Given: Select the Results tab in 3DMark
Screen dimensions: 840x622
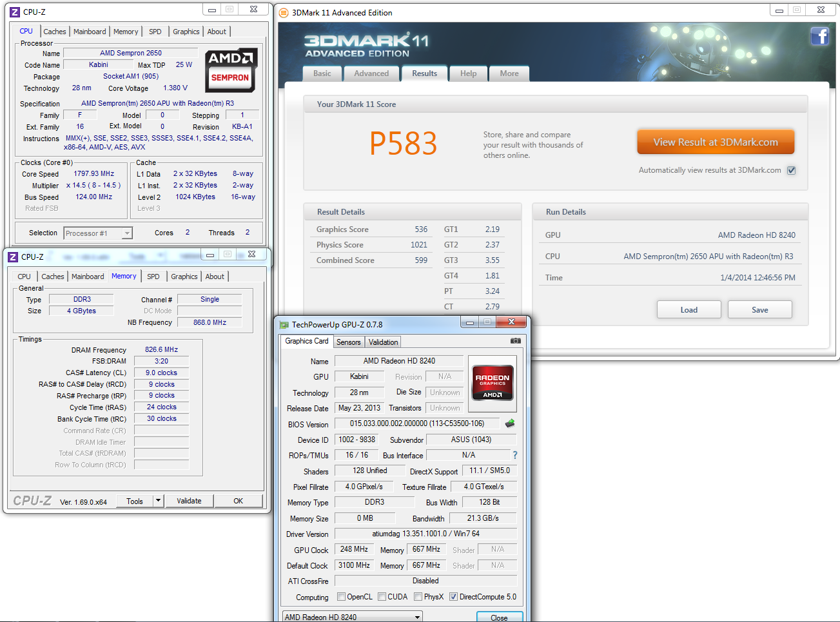Looking at the screenshot, I should click(424, 73).
